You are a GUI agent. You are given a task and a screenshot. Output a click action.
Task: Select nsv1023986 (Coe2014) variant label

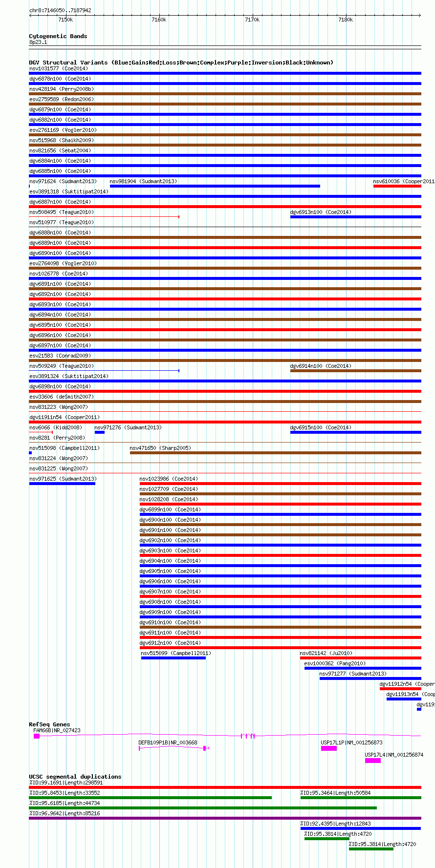169,479
